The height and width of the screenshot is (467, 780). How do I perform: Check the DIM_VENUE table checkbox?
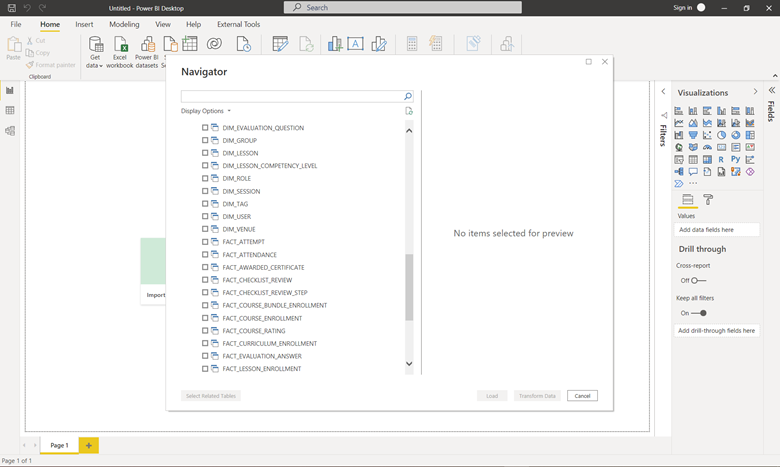click(x=205, y=229)
